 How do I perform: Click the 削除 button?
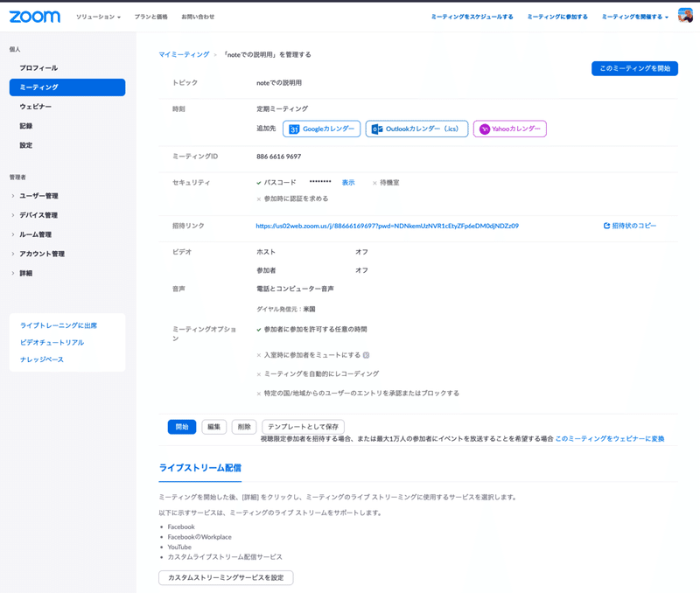point(244,427)
